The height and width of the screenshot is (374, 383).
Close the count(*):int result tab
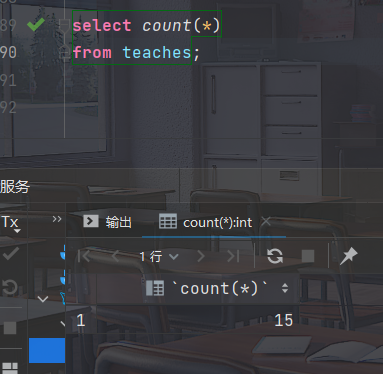coord(266,221)
